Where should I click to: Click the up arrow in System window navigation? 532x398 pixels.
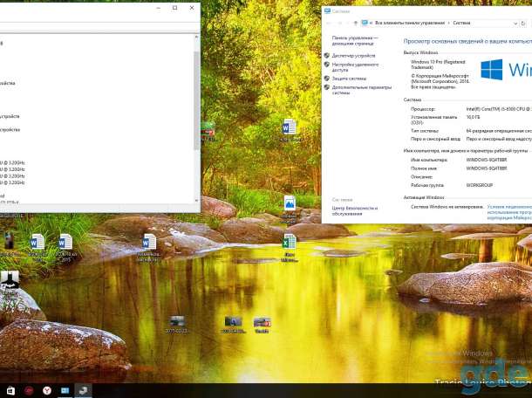(x=355, y=23)
